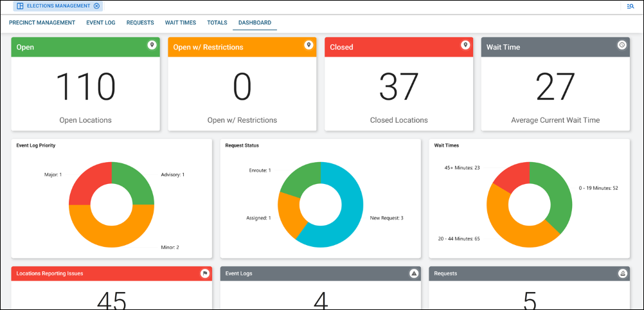Click the 37 Closed Locations count
Viewport: 644px width, 310px height.
[398, 87]
